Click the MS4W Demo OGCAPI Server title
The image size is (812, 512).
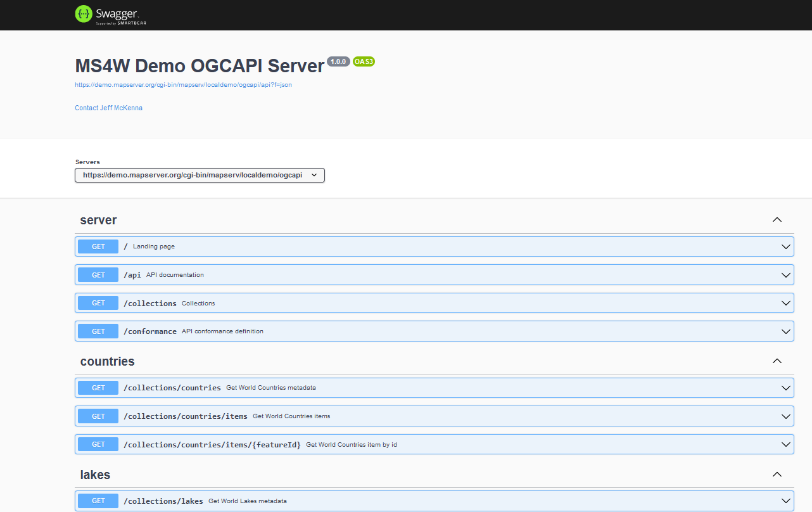(200, 66)
